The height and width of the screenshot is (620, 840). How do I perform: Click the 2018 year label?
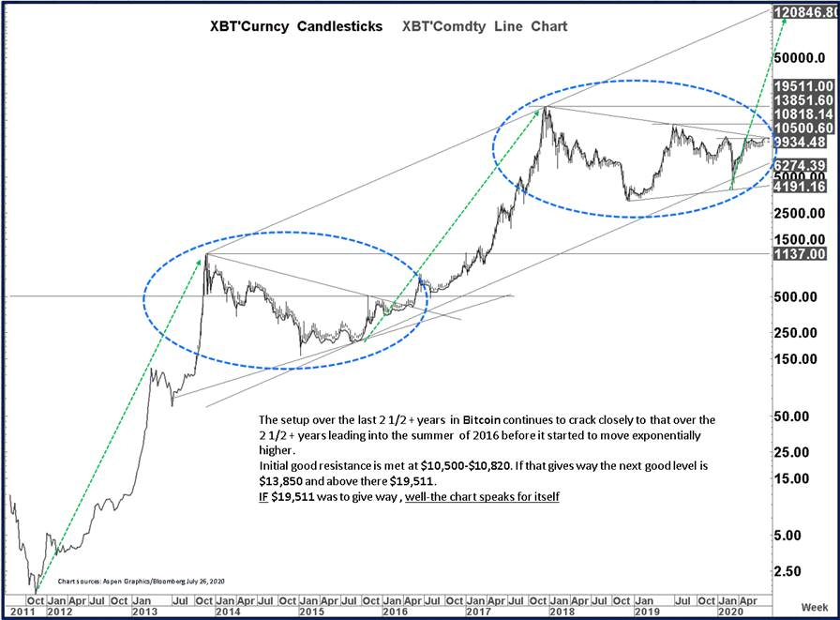click(x=562, y=612)
